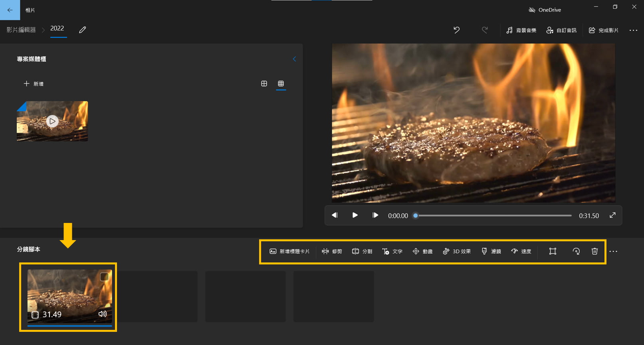Open 自訂音訊 custom audio
The width and height of the screenshot is (644, 345).
[x=561, y=30]
